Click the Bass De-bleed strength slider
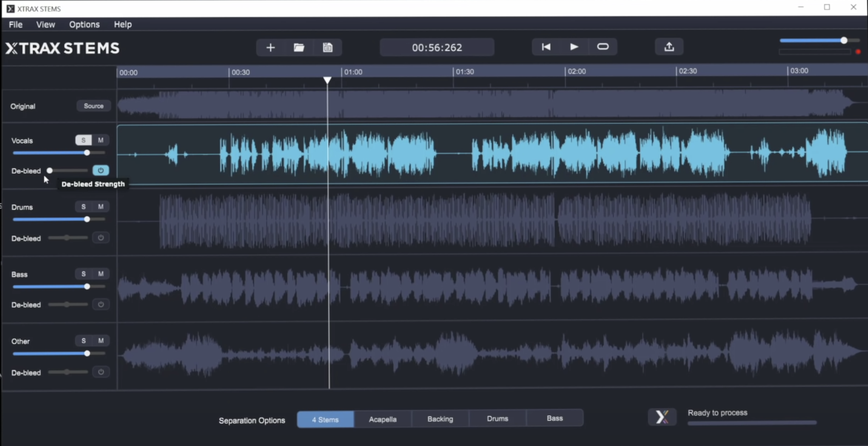This screenshot has width=868, height=446. [68, 305]
